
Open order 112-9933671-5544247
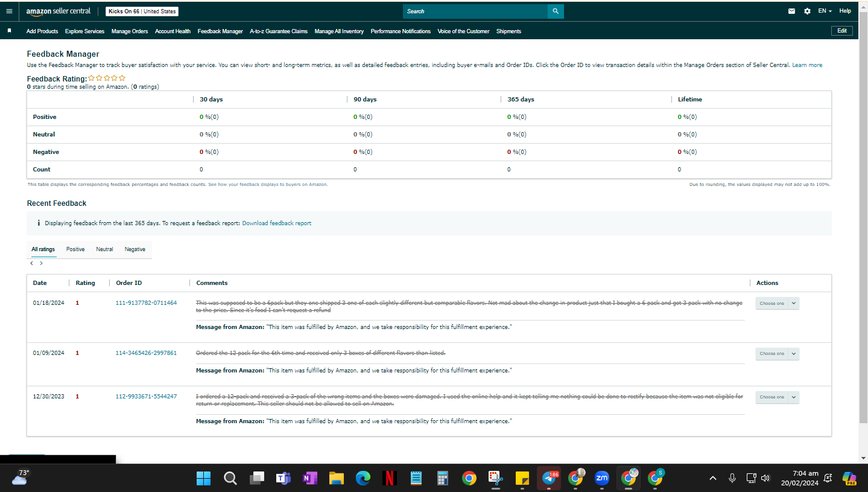[146, 397]
